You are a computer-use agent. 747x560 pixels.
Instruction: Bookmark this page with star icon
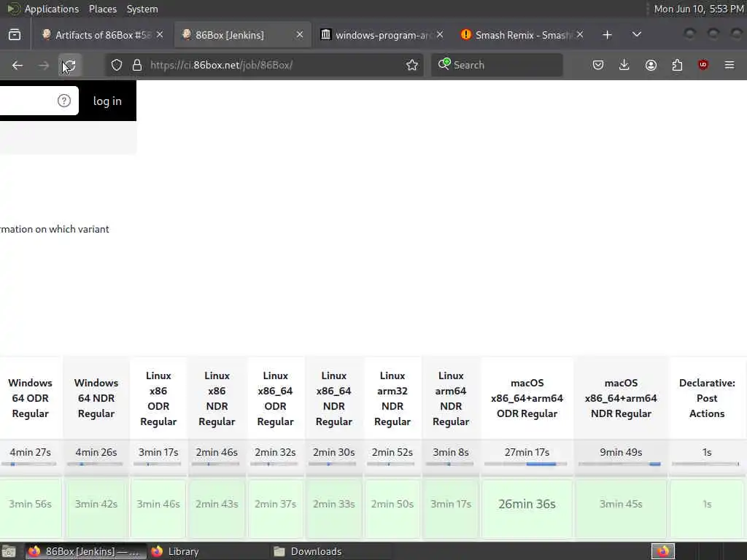(412, 65)
